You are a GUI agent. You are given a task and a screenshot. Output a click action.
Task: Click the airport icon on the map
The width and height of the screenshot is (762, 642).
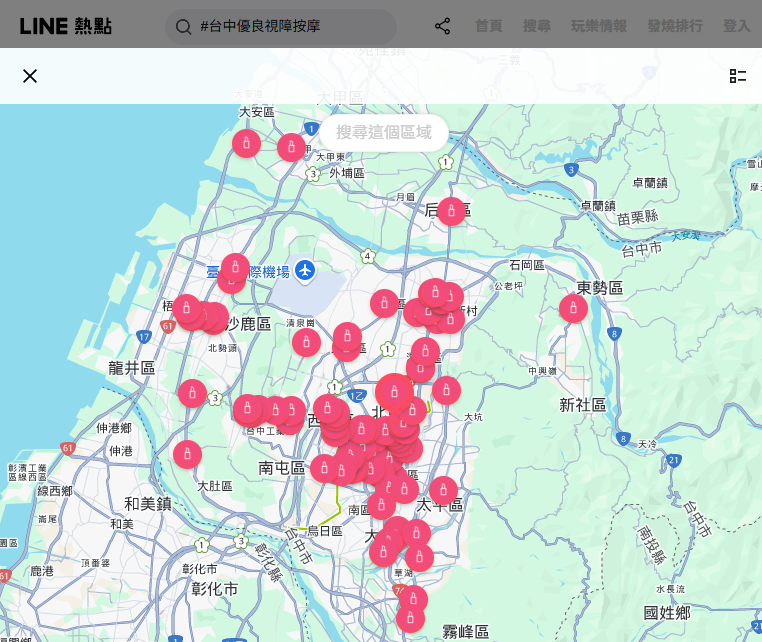coord(305,271)
